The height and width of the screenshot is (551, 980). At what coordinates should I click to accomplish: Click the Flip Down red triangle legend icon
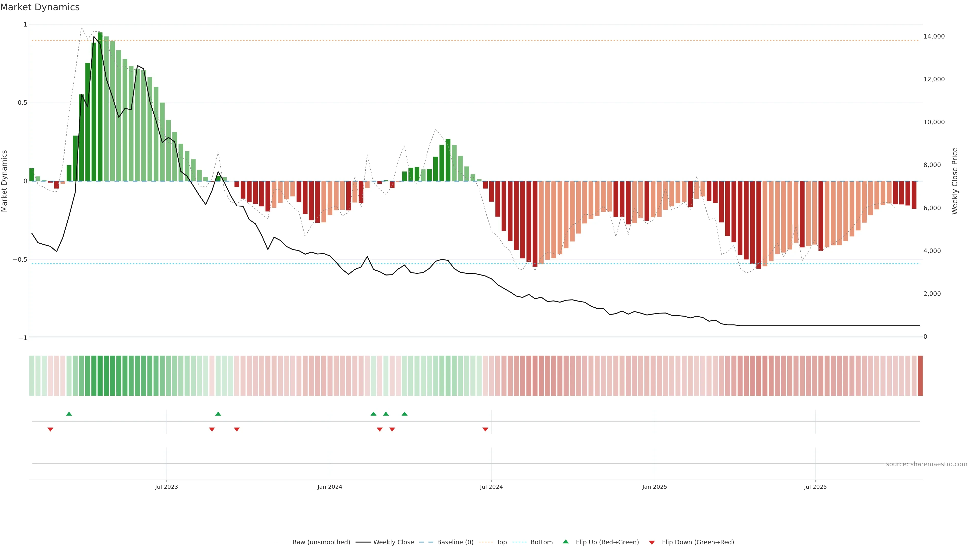[652, 542]
